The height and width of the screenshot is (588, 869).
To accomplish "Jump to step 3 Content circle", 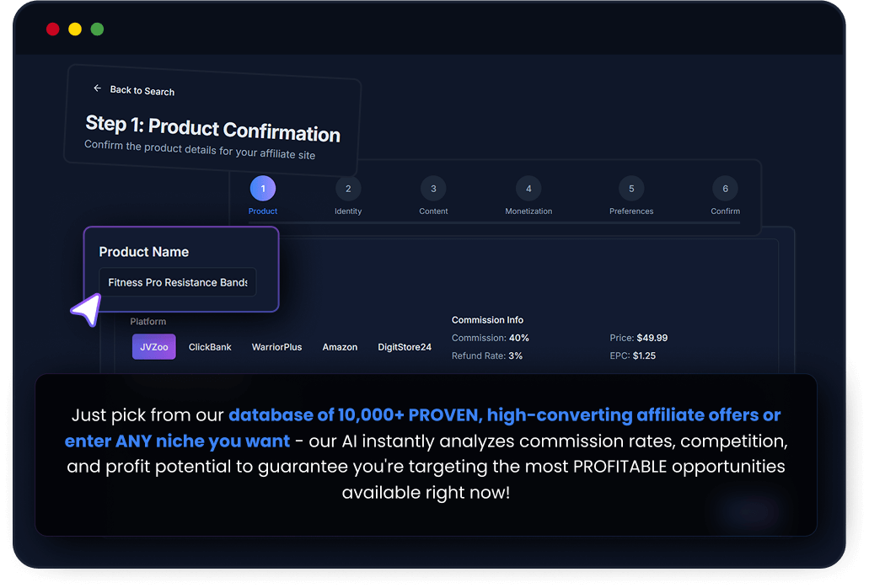I will 433,189.
